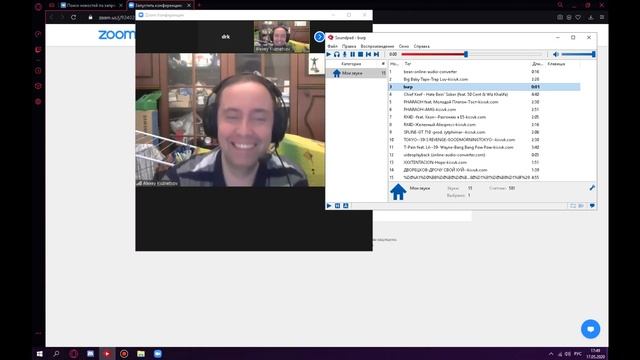Select XXXTENTACION-Hope track
The width and height of the screenshot is (640, 360).
point(484,162)
